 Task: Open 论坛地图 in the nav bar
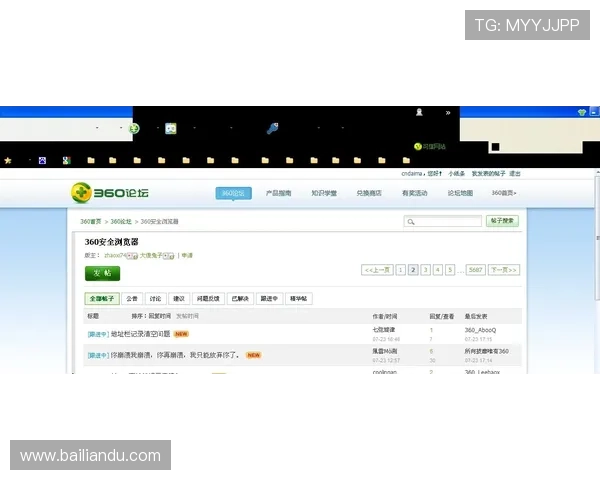coord(460,193)
